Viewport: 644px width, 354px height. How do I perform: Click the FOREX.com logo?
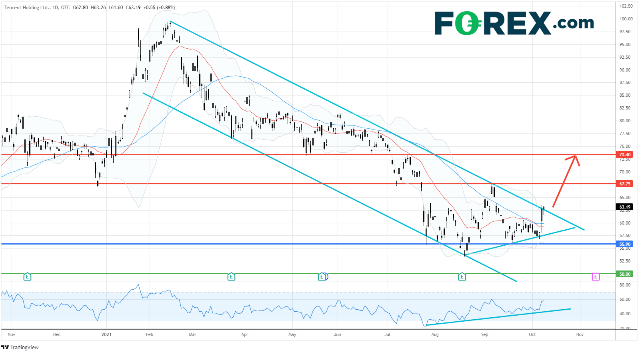click(x=514, y=23)
